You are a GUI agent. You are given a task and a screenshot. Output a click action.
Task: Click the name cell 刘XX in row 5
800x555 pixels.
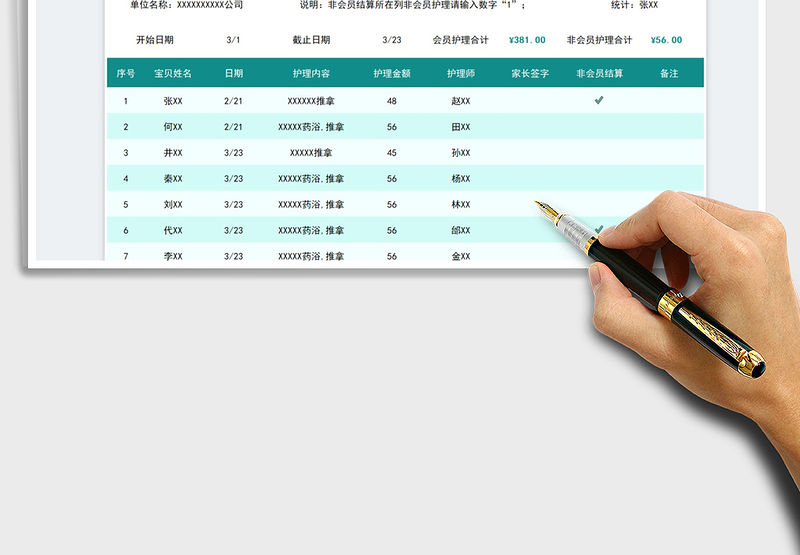click(173, 205)
